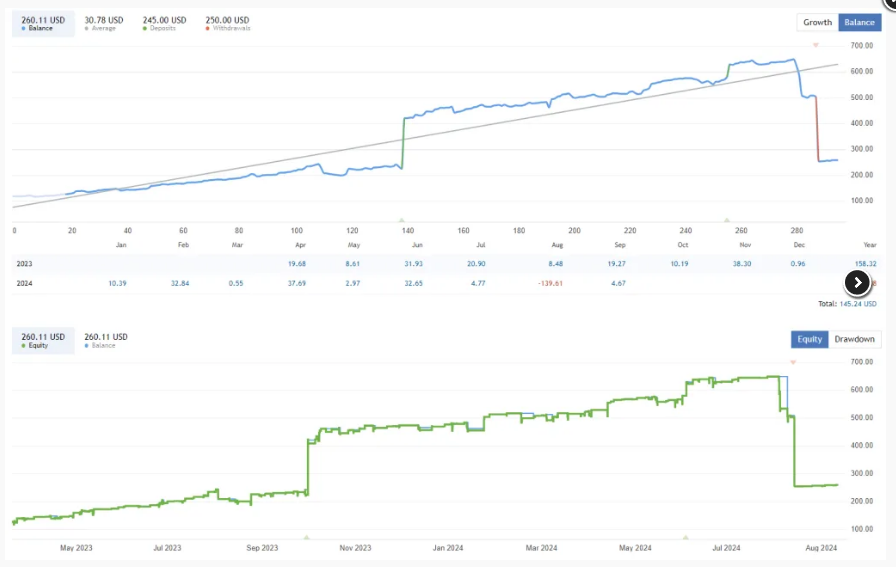Click the 4.77 July 2024 value

click(478, 284)
